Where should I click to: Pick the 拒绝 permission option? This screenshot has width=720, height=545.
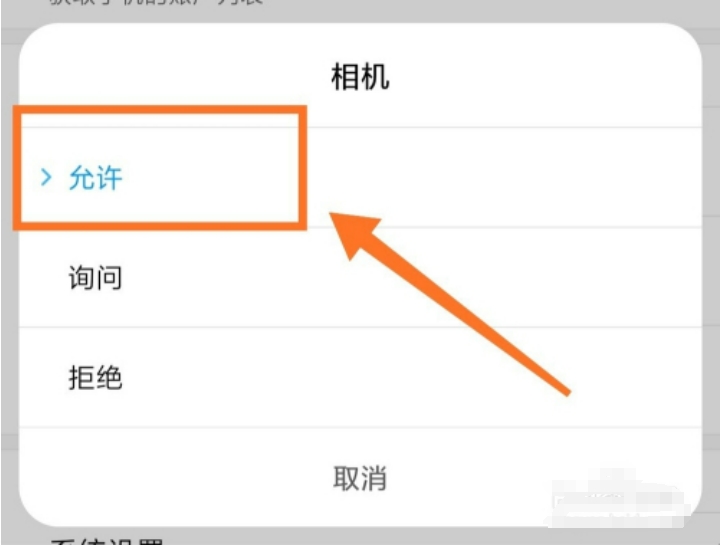pyautogui.click(x=96, y=377)
